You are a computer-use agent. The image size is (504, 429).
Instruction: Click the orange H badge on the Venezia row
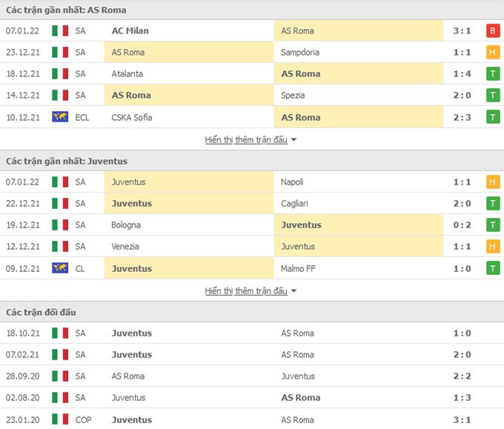coord(493,247)
